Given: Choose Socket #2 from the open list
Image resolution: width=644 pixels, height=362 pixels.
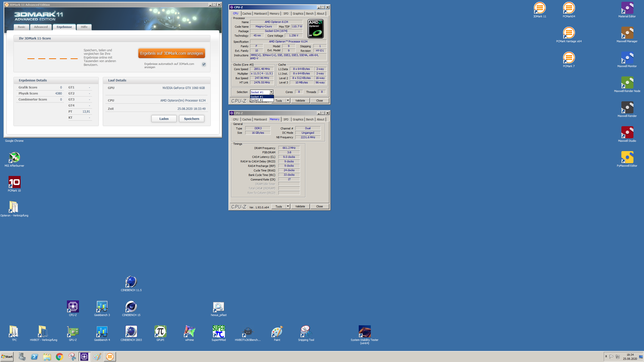Looking at the screenshot, I should pyautogui.click(x=262, y=100).
